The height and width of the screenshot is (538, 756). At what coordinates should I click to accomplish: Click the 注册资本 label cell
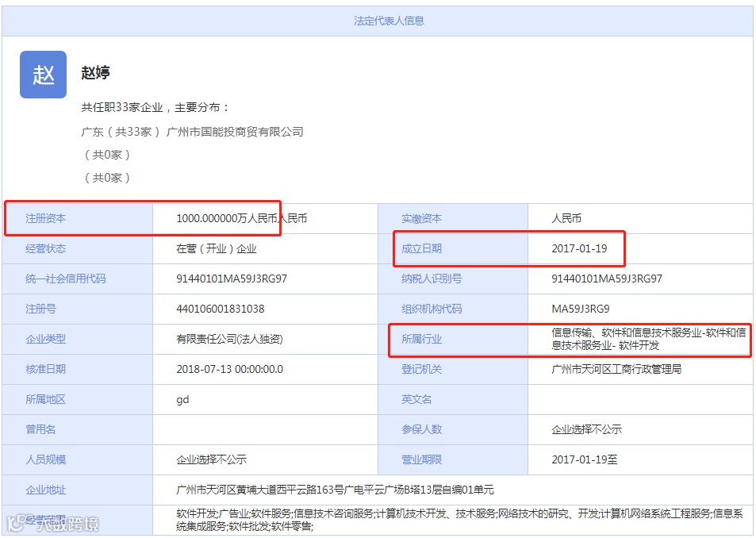click(x=77, y=218)
